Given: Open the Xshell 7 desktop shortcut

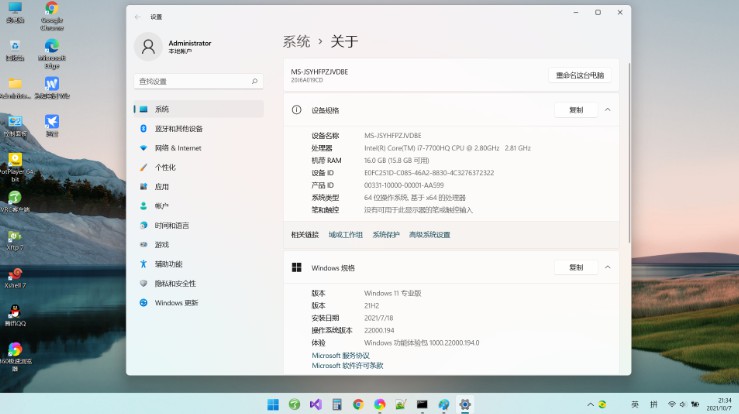Looking at the screenshot, I should [x=15, y=278].
